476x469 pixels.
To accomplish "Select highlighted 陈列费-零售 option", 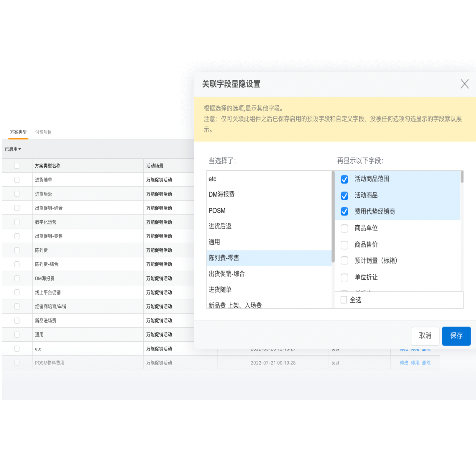I will coord(269,258).
